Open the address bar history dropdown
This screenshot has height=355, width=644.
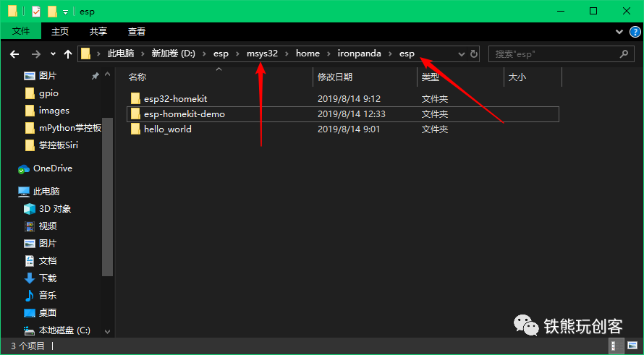click(461, 54)
